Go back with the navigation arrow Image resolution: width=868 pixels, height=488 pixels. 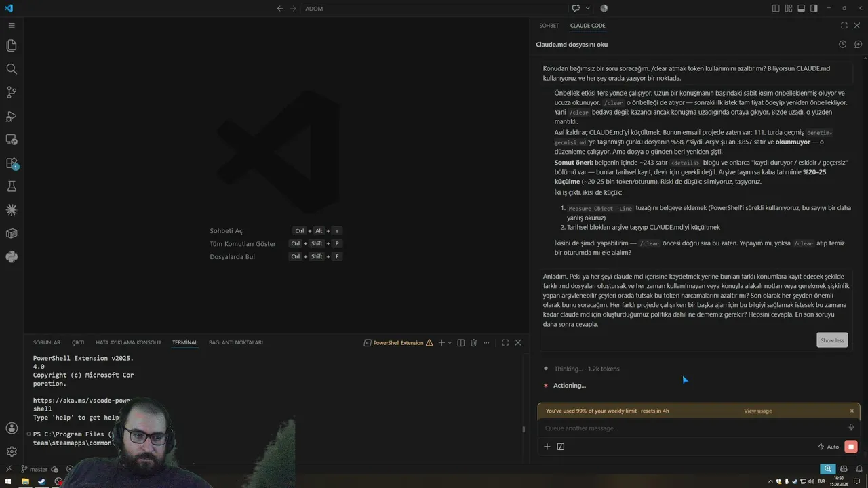280,8
